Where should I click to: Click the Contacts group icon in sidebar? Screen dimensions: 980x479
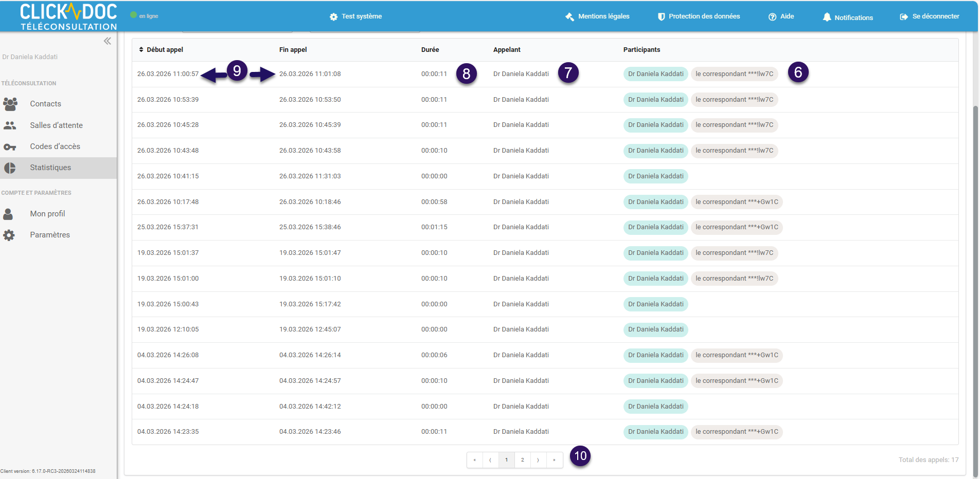10,104
